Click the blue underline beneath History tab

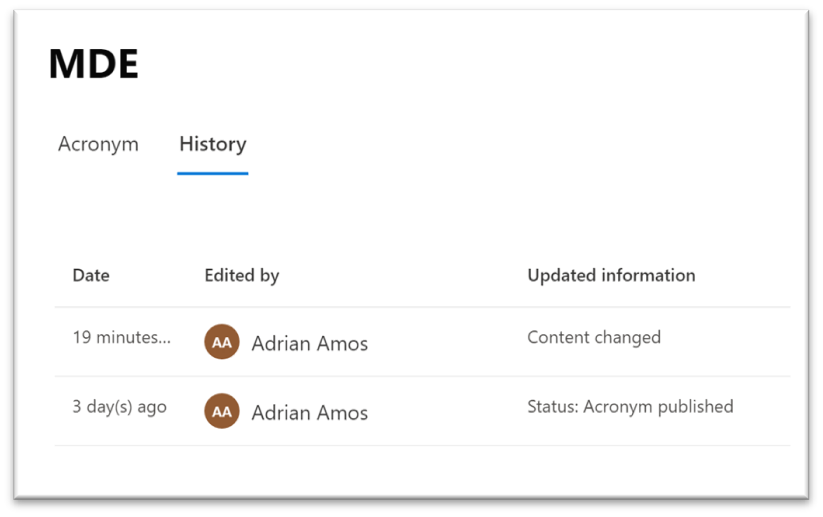click(x=212, y=173)
